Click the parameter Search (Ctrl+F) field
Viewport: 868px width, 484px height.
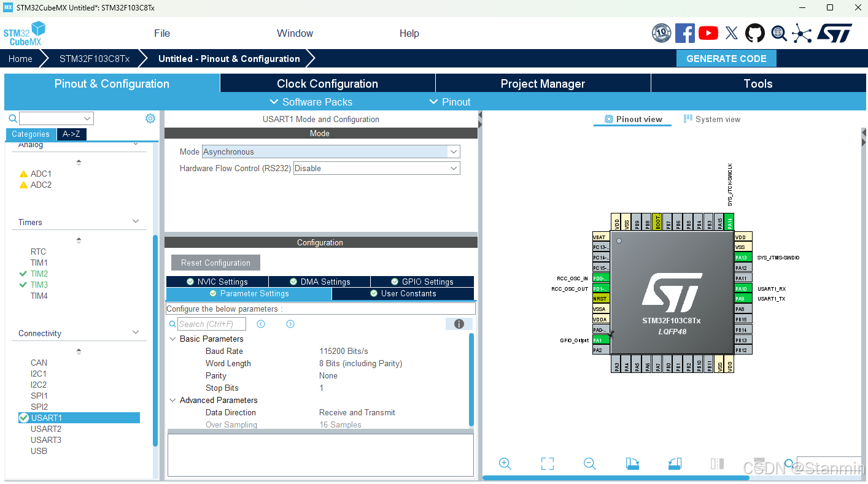click(212, 324)
